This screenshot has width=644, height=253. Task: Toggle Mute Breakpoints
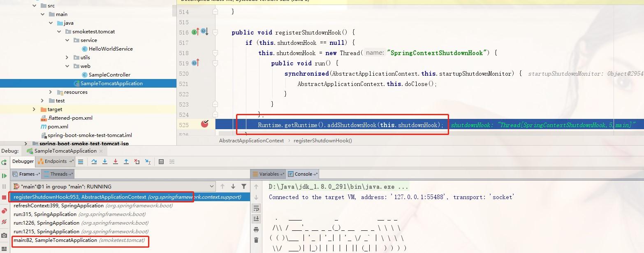pos(4,222)
